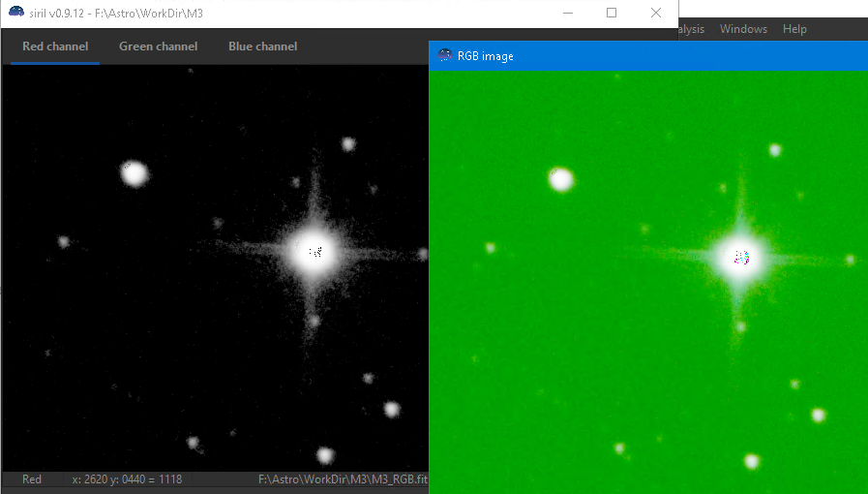Switch to the Green channel tab
Viewport: 868px width, 494px height.
[x=159, y=46]
